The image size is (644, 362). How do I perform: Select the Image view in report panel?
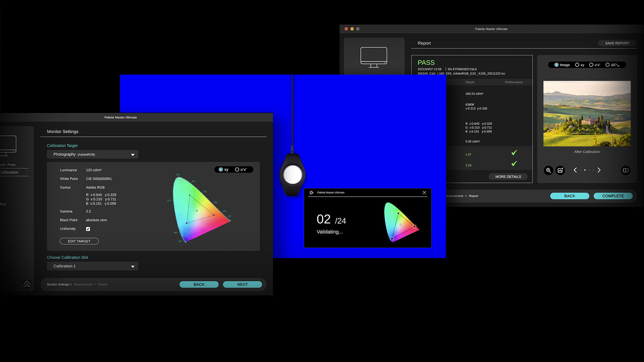coord(557,65)
